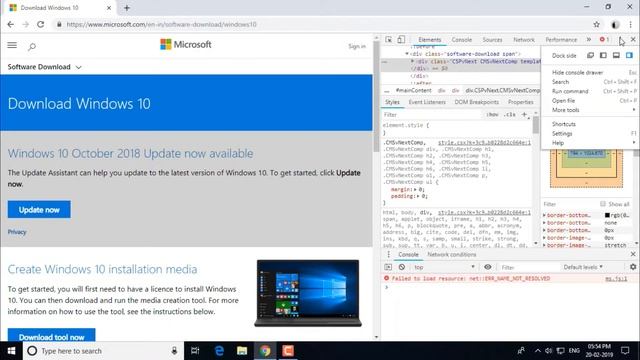
Task: Open the Network conditions drawer tab
Action: click(451, 254)
